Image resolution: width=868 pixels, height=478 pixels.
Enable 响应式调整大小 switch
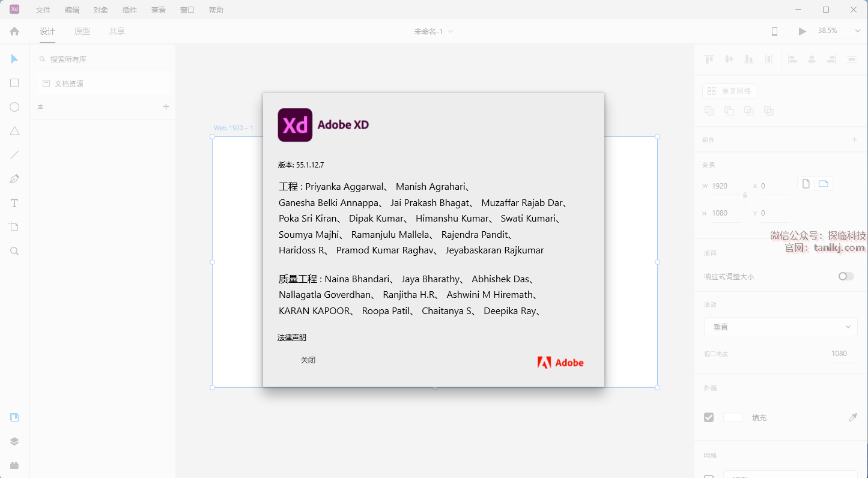point(846,276)
